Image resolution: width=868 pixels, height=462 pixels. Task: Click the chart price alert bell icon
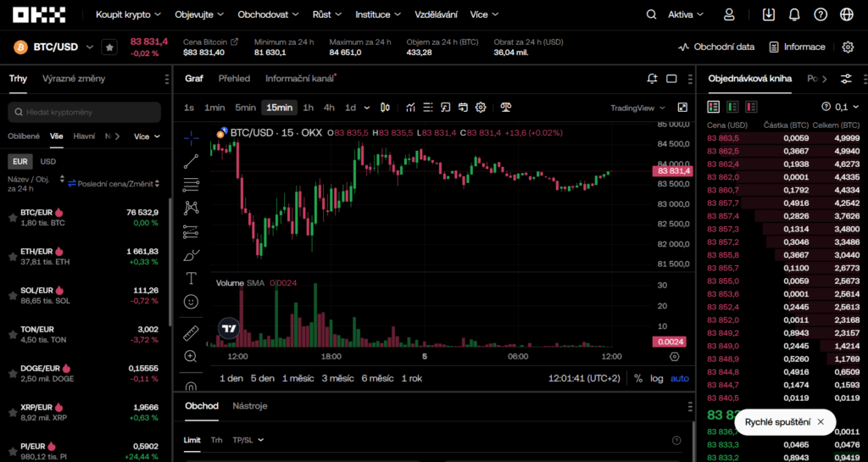(x=652, y=79)
